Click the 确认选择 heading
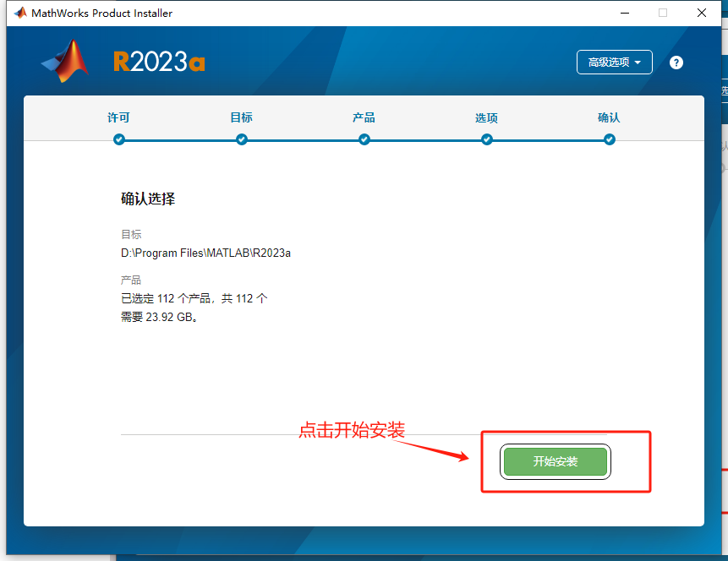728x561 pixels. pyautogui.click(x=148, y=199)
